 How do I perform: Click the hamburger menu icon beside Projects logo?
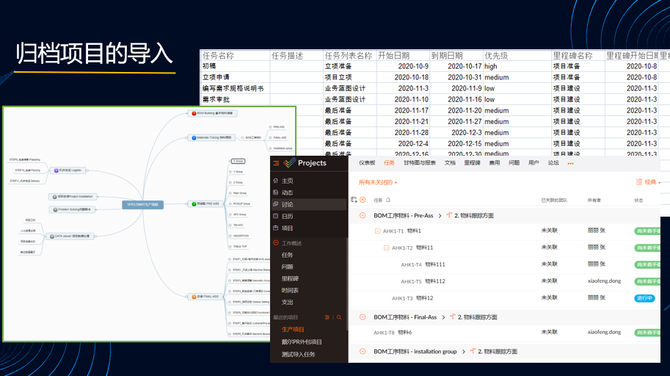(276, 163)
